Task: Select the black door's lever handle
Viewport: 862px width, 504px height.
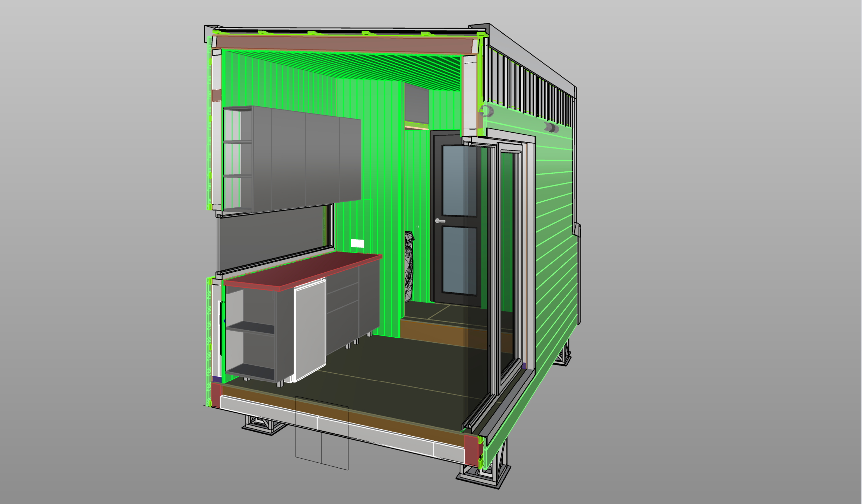Action: [x=439, y=221]
